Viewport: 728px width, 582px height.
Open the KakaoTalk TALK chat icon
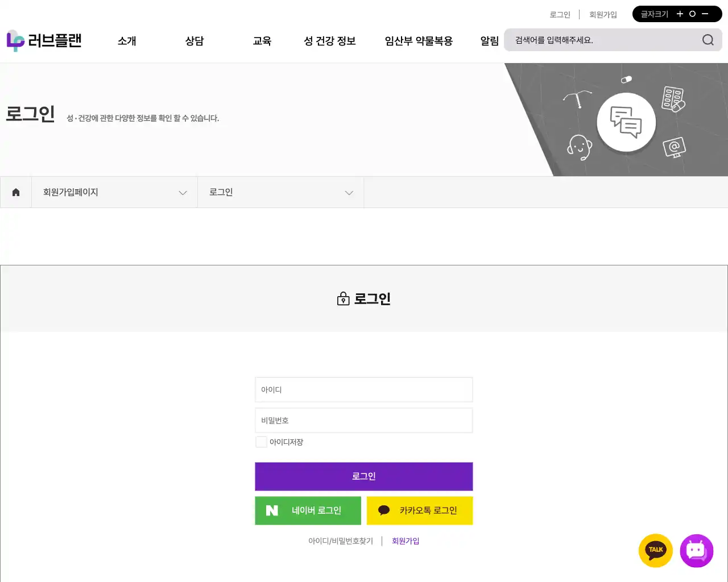(656, 550)
